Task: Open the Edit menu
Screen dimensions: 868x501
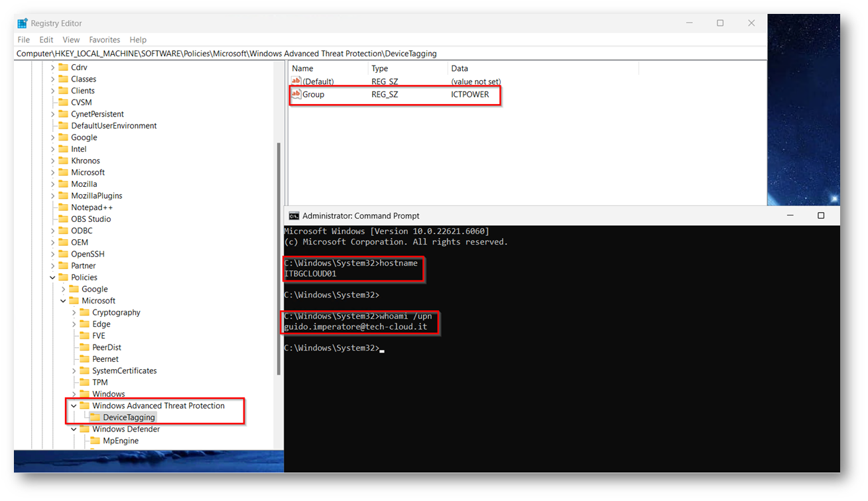Action: [46, 40]
